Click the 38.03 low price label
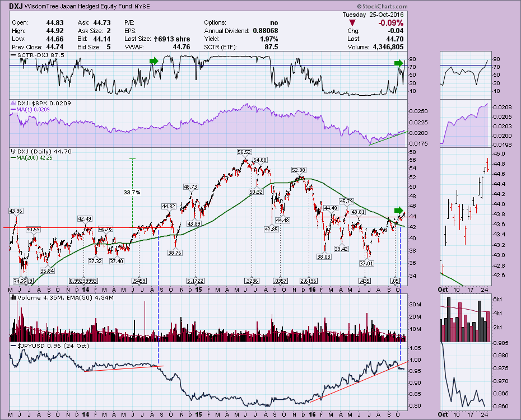The height and width of the screenshot is (420, 521). (324, 256)
